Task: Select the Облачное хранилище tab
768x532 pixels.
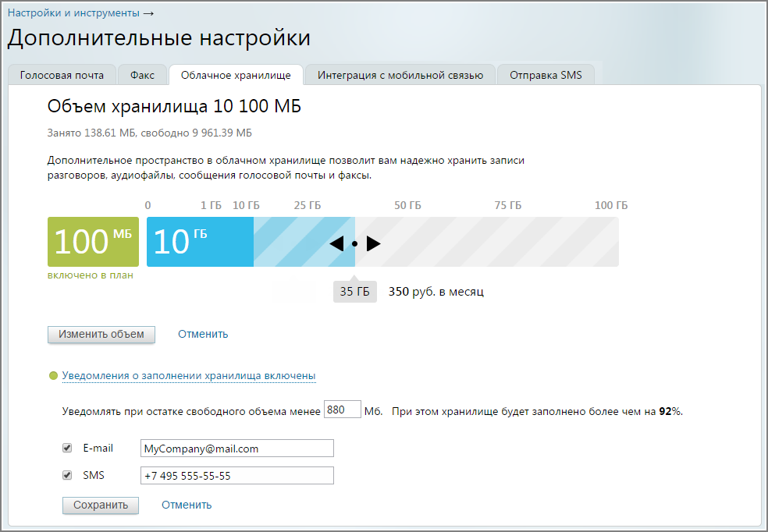Action: (236, 75)
